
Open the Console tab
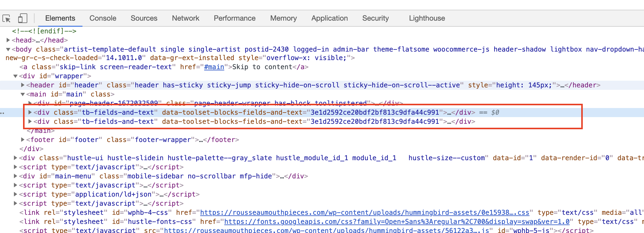[x=103, y=18]
